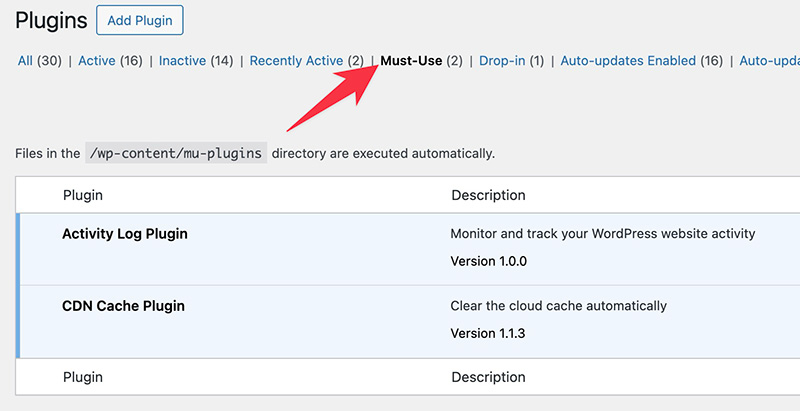Click Version 1.0.0 text
This screenshot has width=800, height=411.
click(489, 261)
